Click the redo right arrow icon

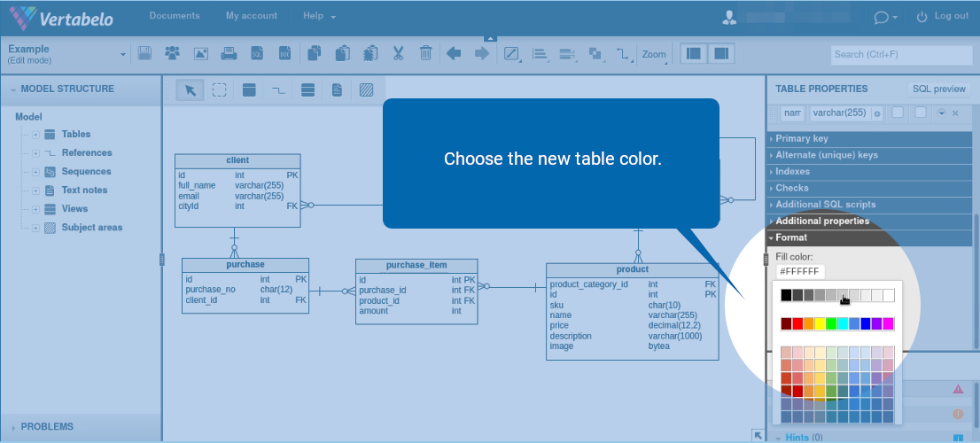482,54
